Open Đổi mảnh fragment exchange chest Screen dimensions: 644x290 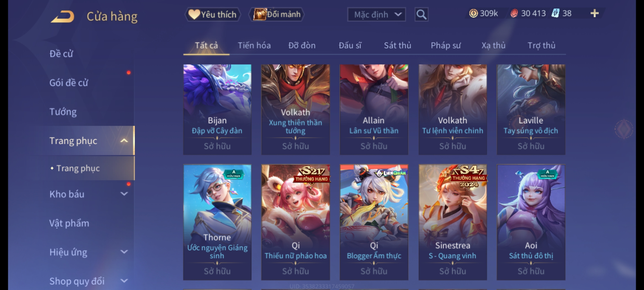point(277,14)
